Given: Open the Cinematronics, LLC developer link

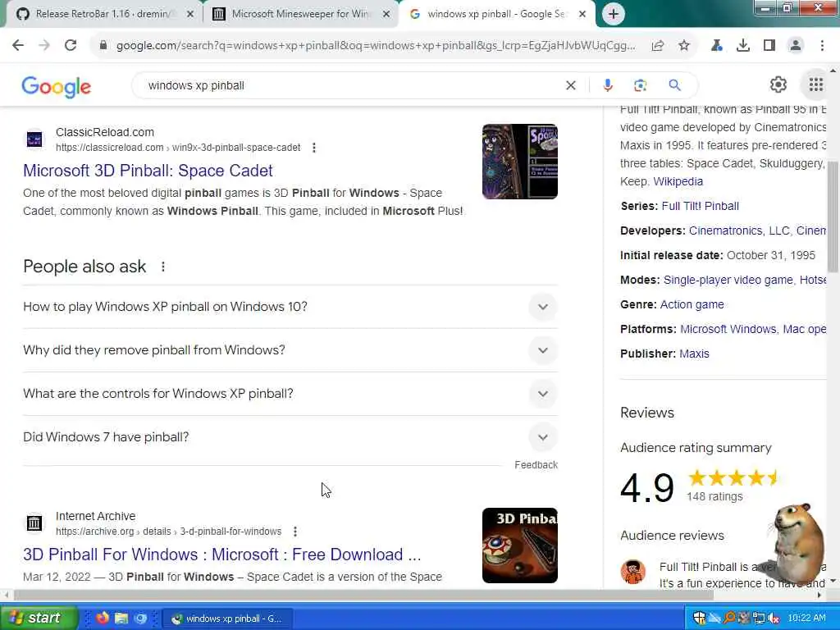Looking at the screenshot, I should tap(739, 231).
